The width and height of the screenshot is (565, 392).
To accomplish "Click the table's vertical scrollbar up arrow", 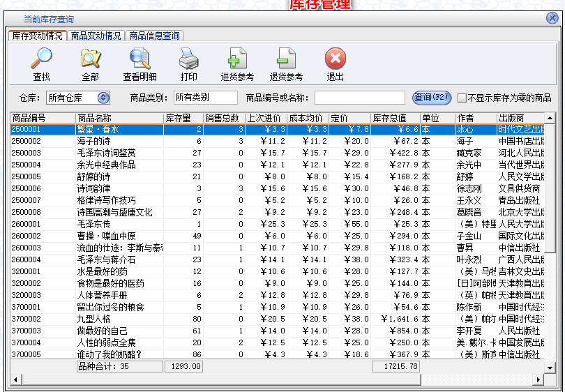I will tap(550, 118).
